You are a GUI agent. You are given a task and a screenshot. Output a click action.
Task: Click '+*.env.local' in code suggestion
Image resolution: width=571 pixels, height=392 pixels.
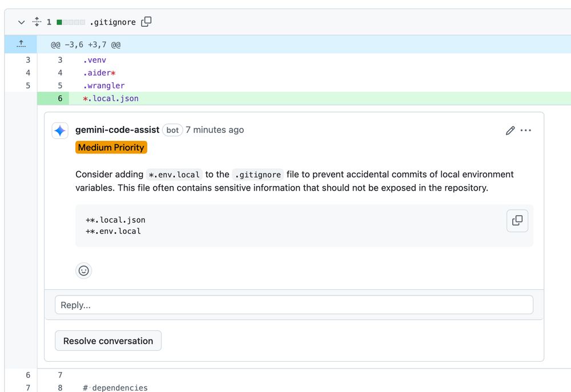coord(113,231)
